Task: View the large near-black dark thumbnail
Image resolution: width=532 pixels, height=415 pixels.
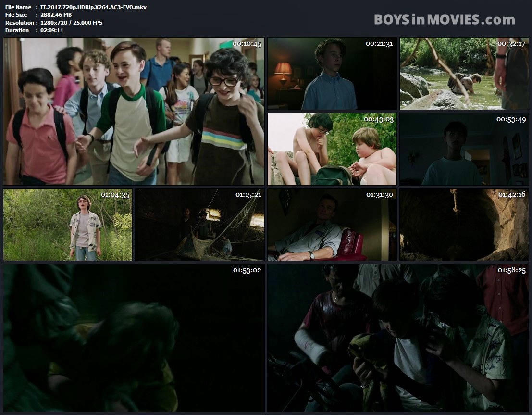Action: 134,338
